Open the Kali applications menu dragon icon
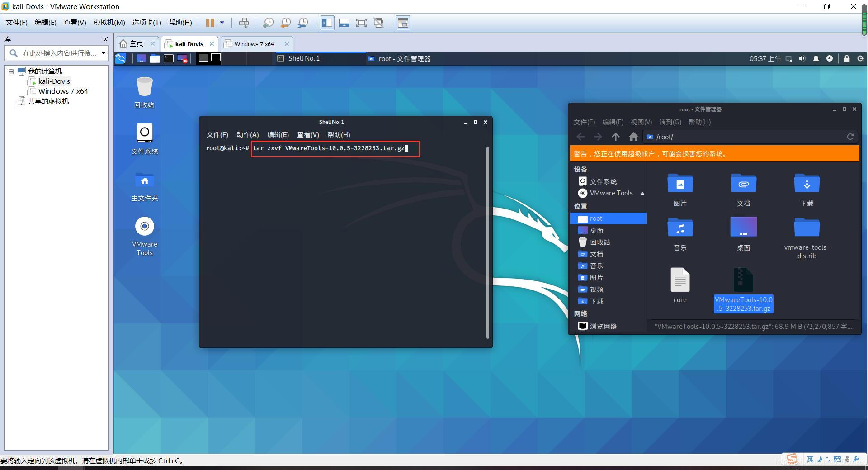Viewport: 868px width, 470px height. [x=121, y=58]
